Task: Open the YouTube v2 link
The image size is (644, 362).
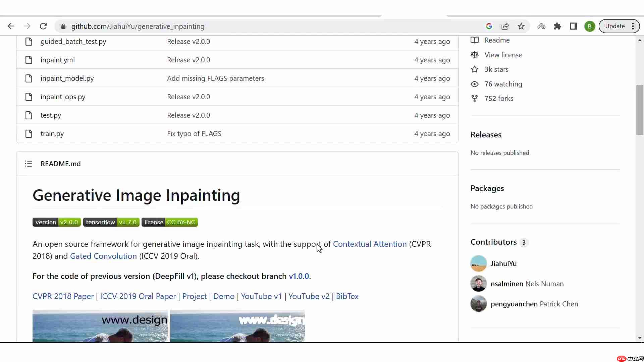Action: point(309,296)
